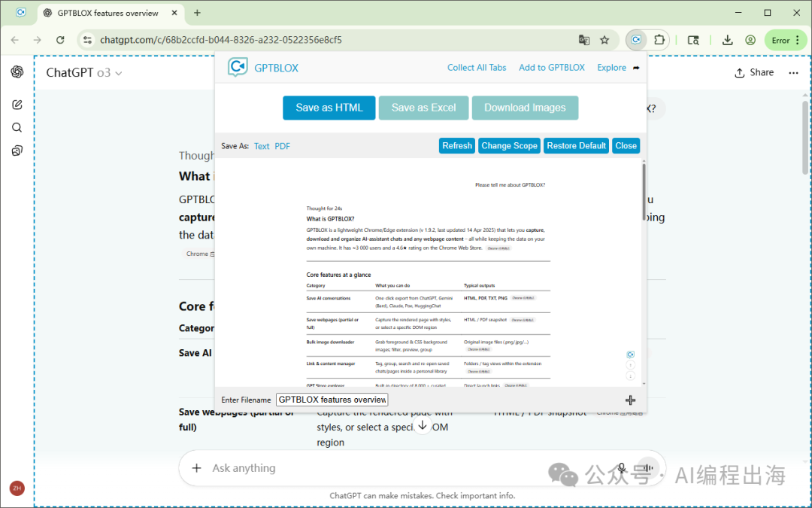812x508 pixels.
Task: Click the Change Scope button
Action: pos(509,146)
